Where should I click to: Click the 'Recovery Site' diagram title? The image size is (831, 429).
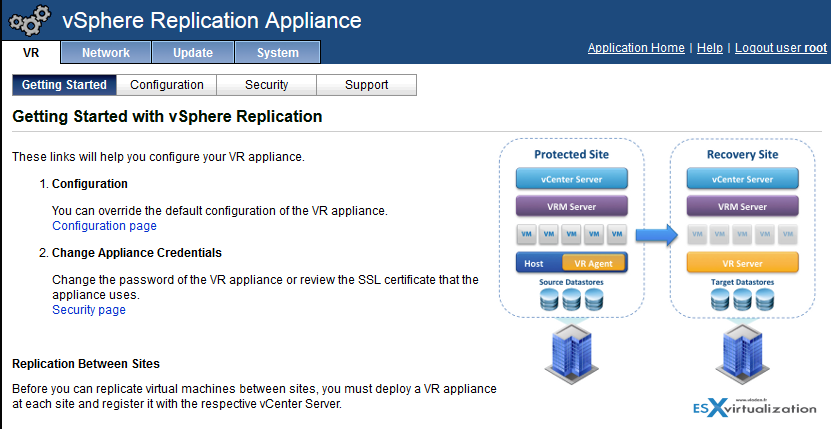(x=742, y=154)
